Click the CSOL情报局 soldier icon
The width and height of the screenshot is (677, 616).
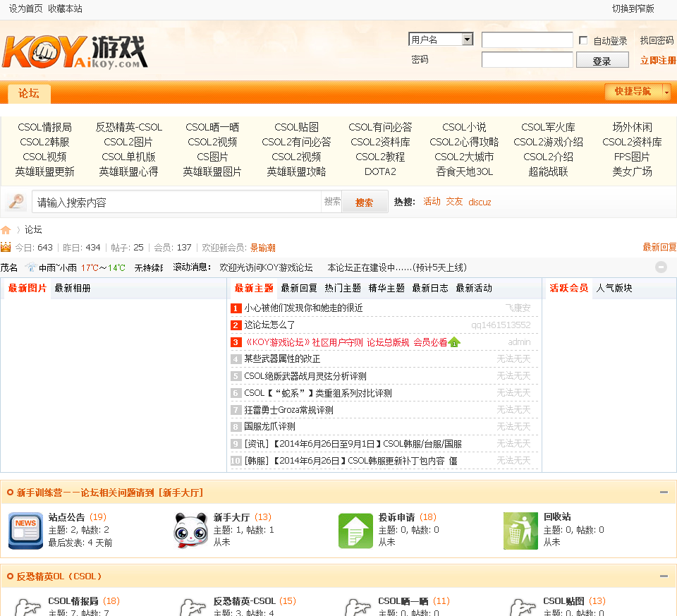point(27,607)
